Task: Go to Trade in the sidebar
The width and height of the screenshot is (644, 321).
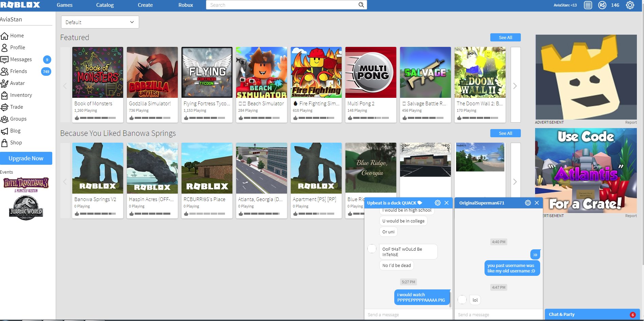Action: click(17, 107)
